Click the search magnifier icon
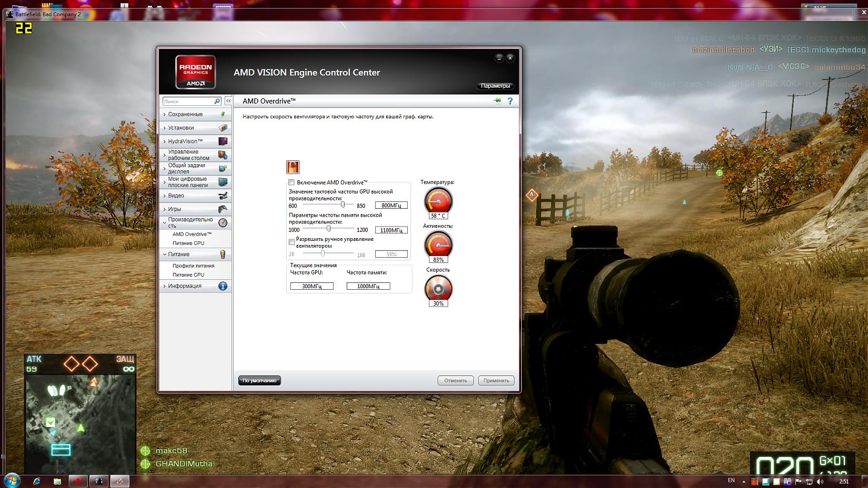Viewport: 868px width, 488px height. (217, 101)
